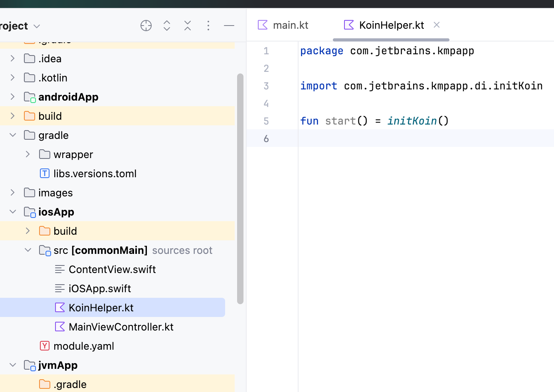Click the images folder icon
The width and height of the screenshot is (554, 392).
click(30, 192)
